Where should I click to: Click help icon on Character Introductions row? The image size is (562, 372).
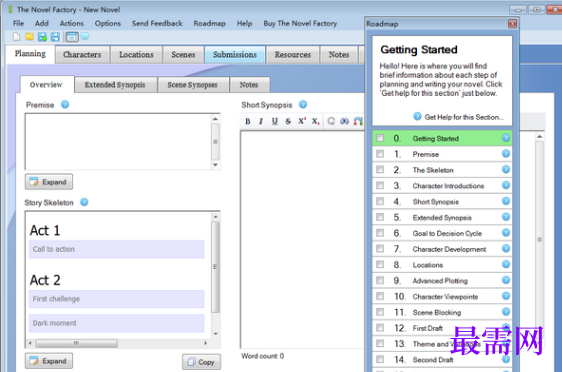click(506, 185)
